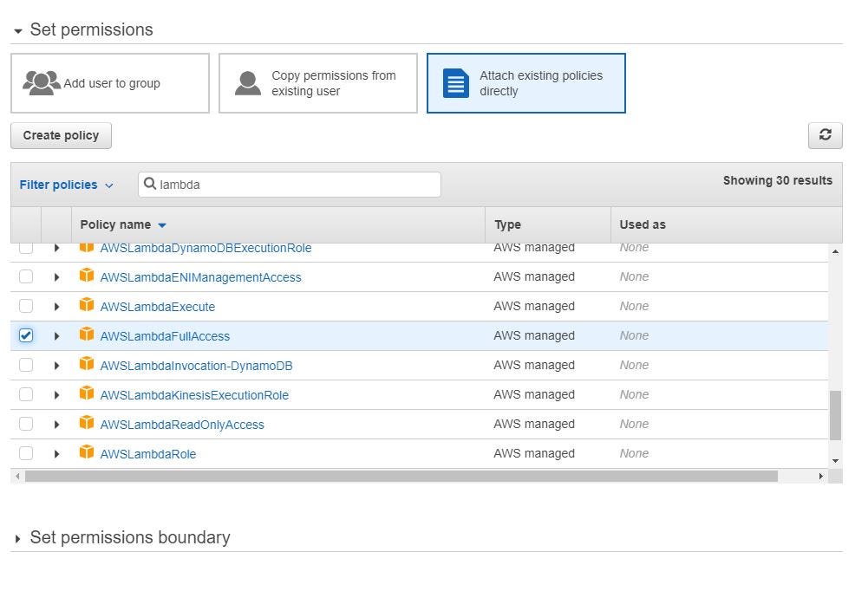Expand the AWSLambdaKinesisExecutionRole details arrow
Viewport: 868px width, 604px height.
point(56,395)
